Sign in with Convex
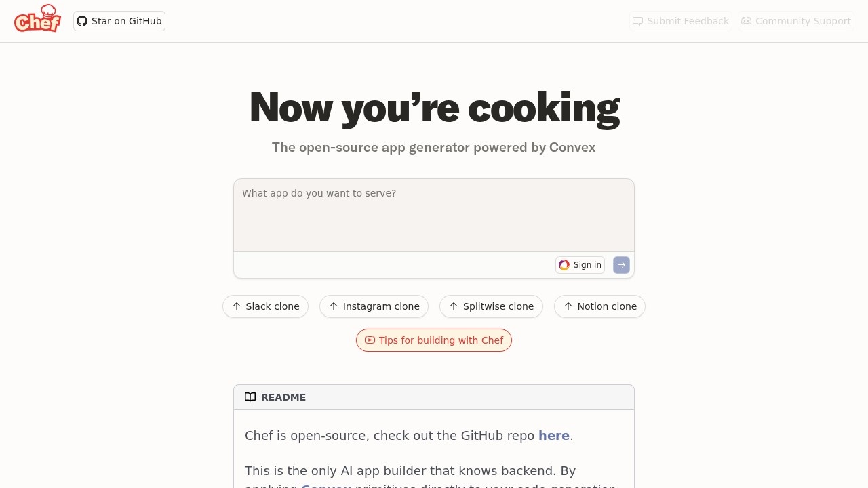 click(580, 265)
